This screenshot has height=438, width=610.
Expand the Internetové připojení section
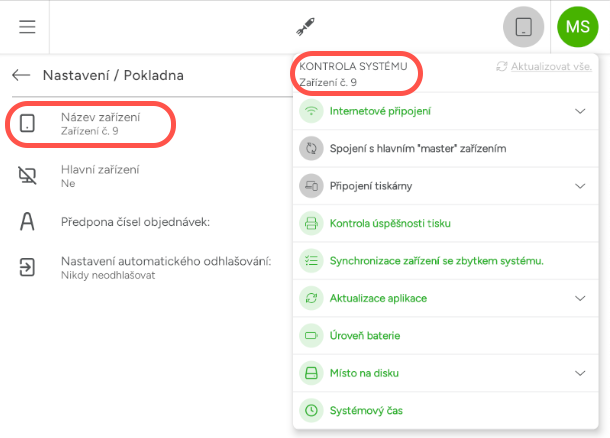point(580,111)
